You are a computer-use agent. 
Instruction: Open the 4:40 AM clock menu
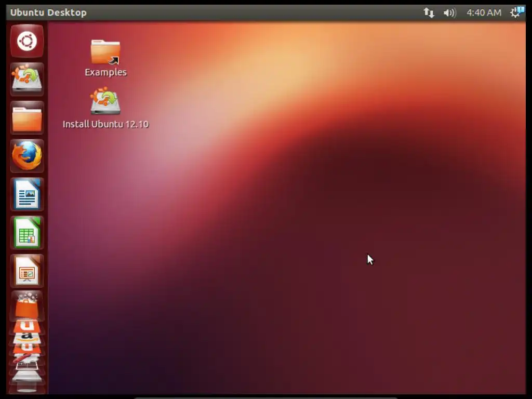(x=484, y=13)
